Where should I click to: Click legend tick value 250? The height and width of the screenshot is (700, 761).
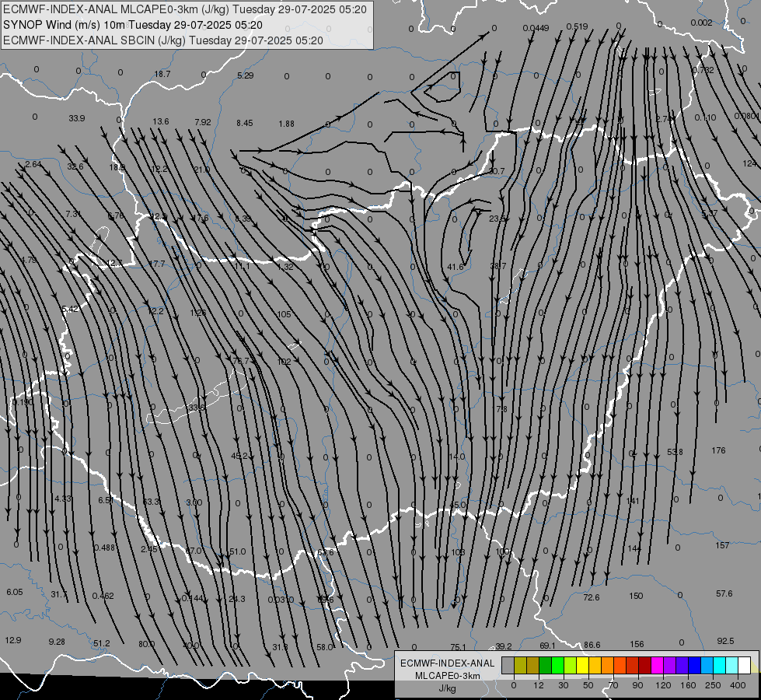pyautogui.click(x=713, y=685)
